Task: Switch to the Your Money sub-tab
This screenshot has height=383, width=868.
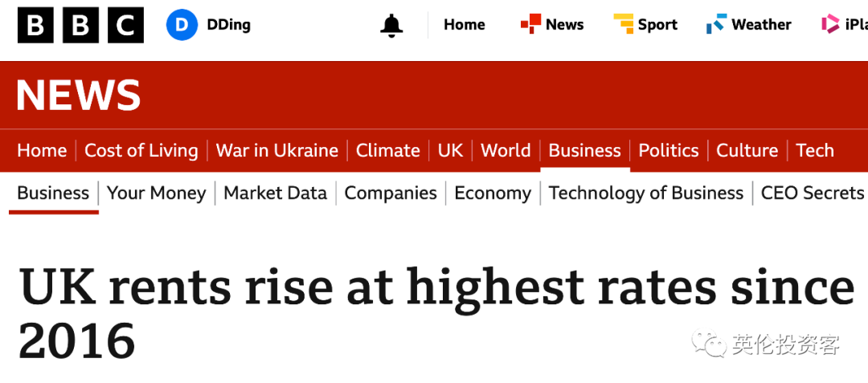Action: click(x=156, y=193)
